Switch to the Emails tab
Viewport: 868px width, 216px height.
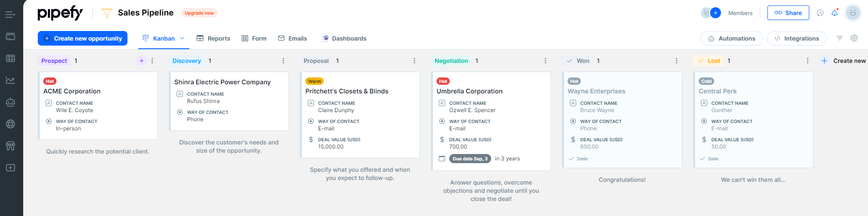tap(293, 38)
